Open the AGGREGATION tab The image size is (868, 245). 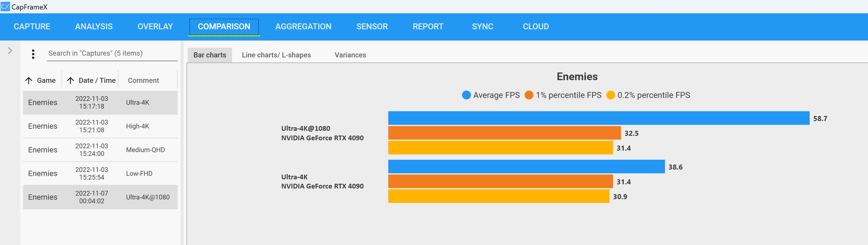point(303,27)
